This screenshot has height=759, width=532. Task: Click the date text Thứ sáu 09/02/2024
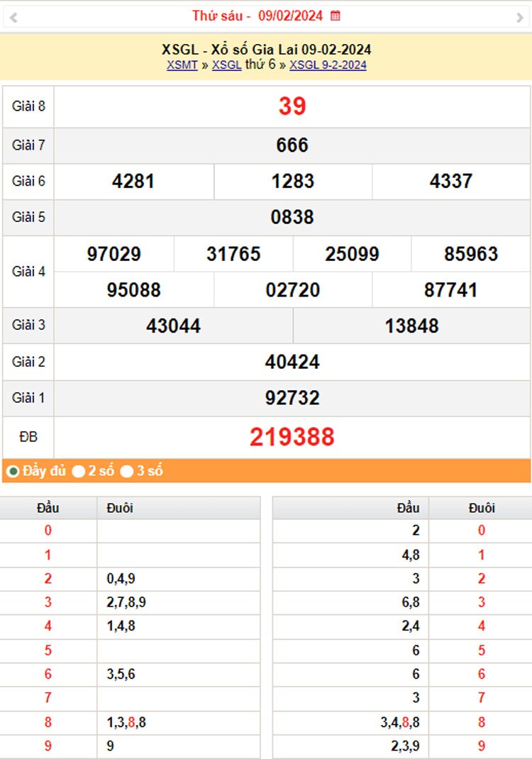(258, 16)
